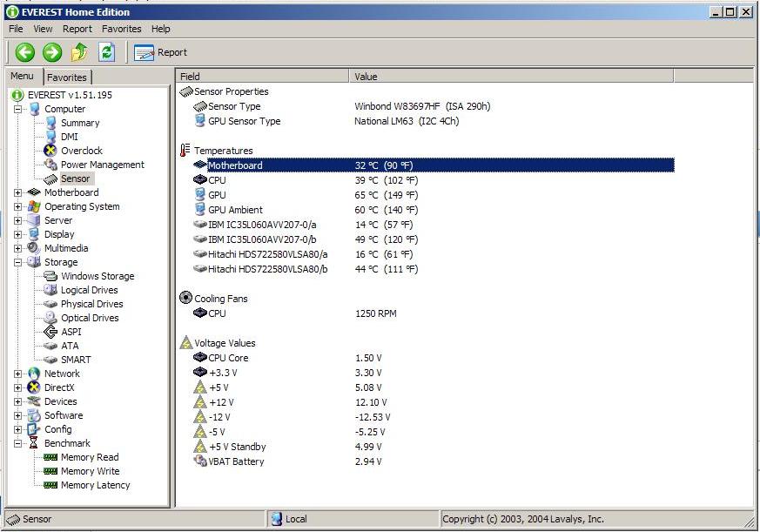Click the ATA drive icon

click(50, 346)
